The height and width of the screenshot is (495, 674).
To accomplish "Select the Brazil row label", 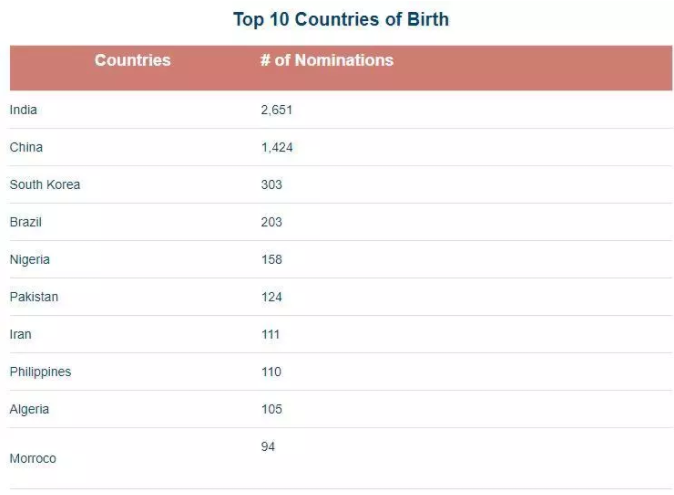I will pyautogui.click(x=26, y=222).
